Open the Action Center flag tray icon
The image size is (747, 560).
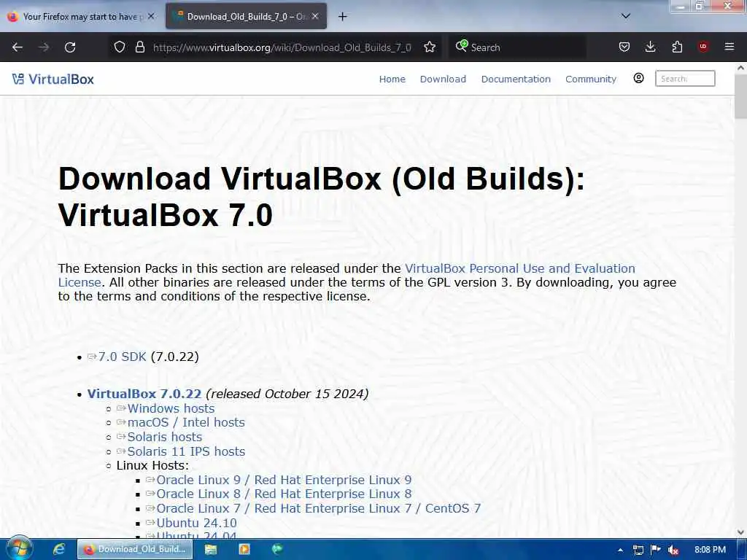(656, 550)
